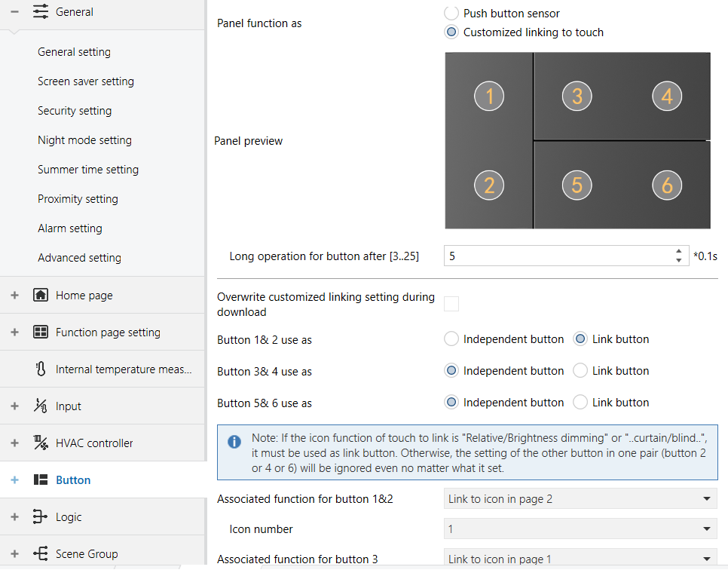Open Alarm setting page
Screen dimensions: 728x573
click(70, 228)
